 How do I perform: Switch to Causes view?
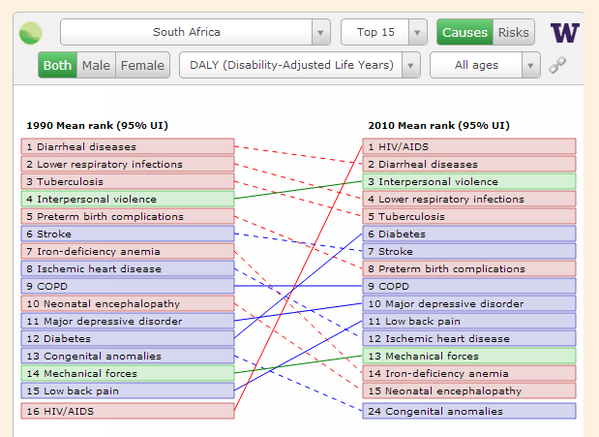tap(465, 32)
